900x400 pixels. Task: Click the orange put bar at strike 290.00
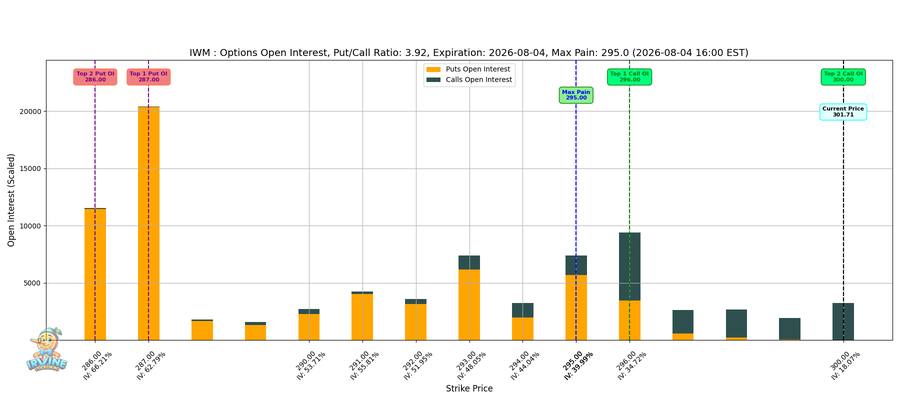click(309, 327)
